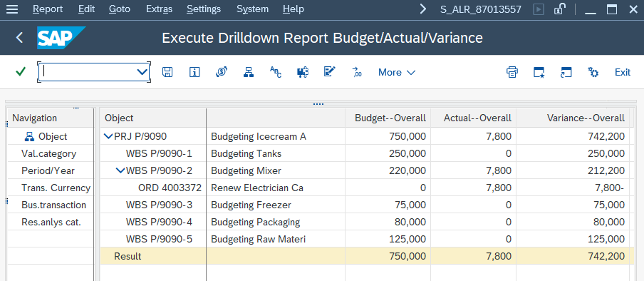Select Period/Year in Navigation panel
This screenshot has width=644, height=281.
[48, 170]
